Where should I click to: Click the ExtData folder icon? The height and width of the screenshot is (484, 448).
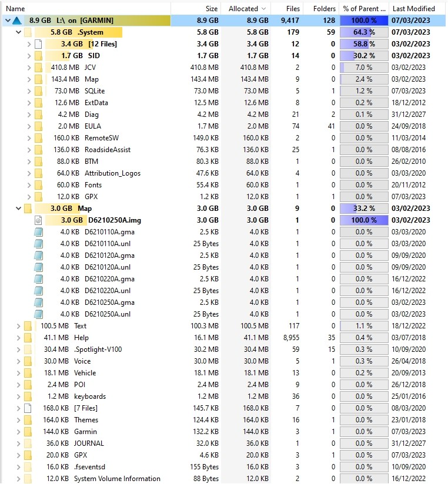pos(38,103)
